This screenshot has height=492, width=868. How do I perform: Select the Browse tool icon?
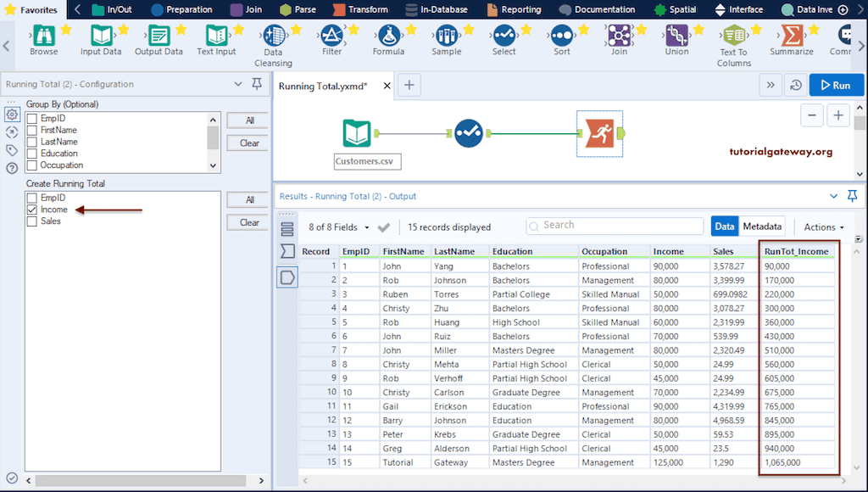[x=43, y=36]
